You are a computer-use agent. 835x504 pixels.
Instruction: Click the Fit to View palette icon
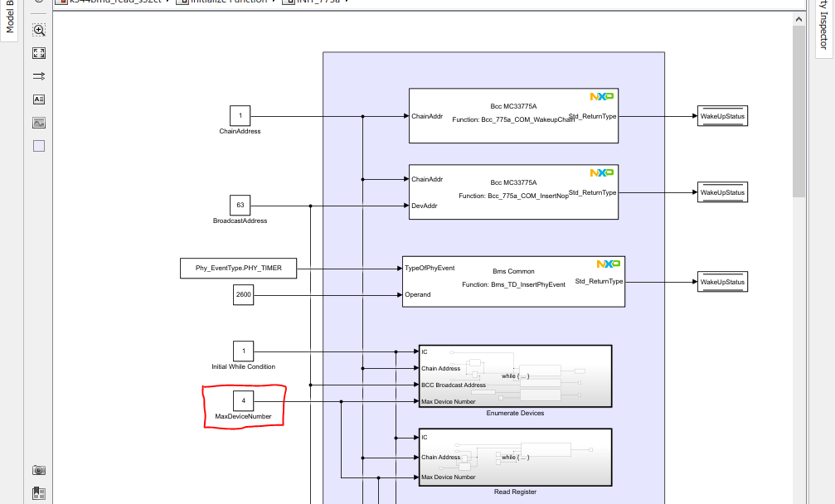[39, 52]
